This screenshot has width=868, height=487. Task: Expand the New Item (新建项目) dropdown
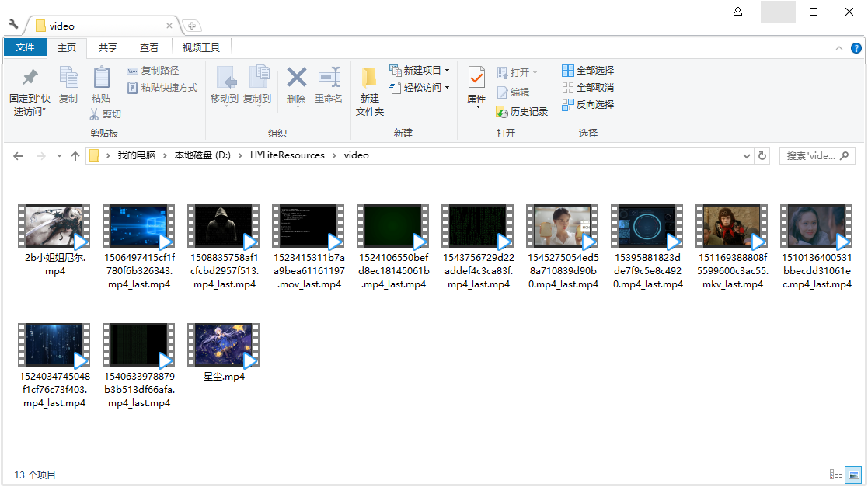(x=447, y=71)
